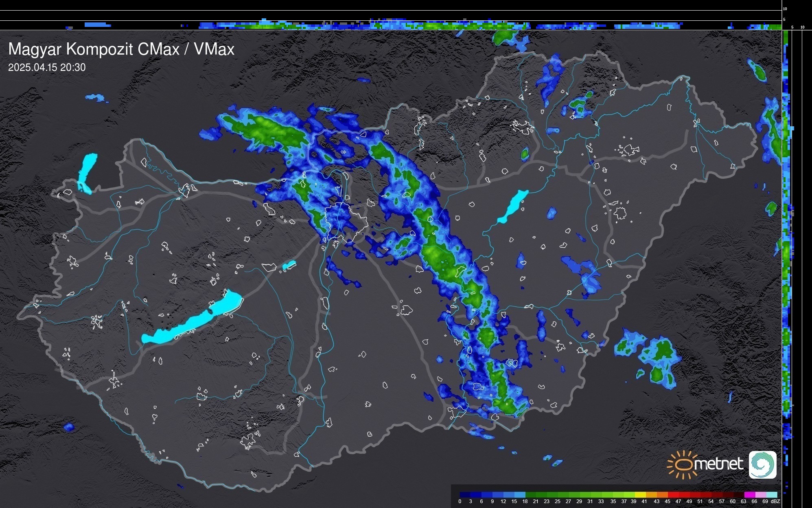Click the top-right corner height label 10
This screenshot has width=812, height=508.
785,9
